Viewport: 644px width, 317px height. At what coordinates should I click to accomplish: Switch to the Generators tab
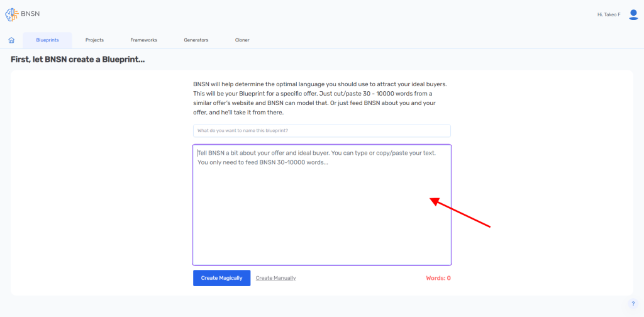pyautogui.click(x=196, y=40)
